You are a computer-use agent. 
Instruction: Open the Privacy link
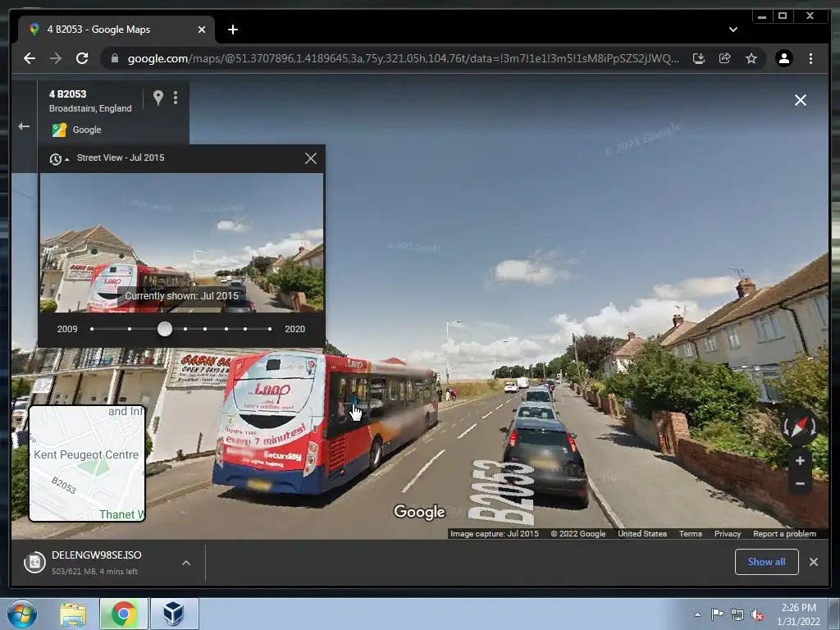click(x=727, y=533)
